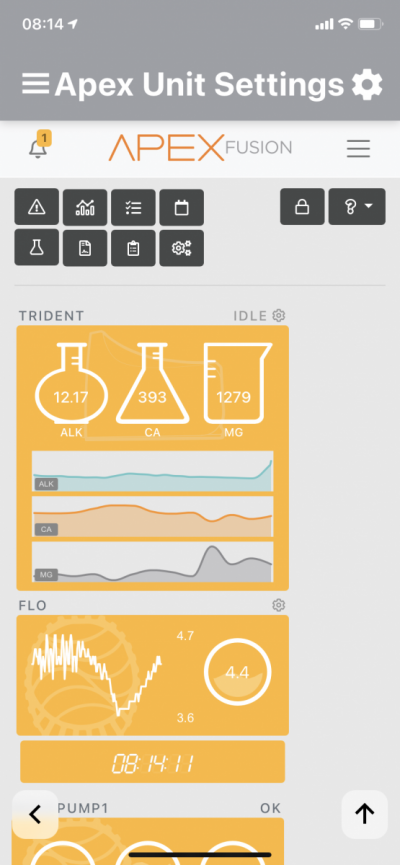Open the flask measurements icon
Image resolution: width=400 pixels, height=865 pixels.
pos(36,248)
